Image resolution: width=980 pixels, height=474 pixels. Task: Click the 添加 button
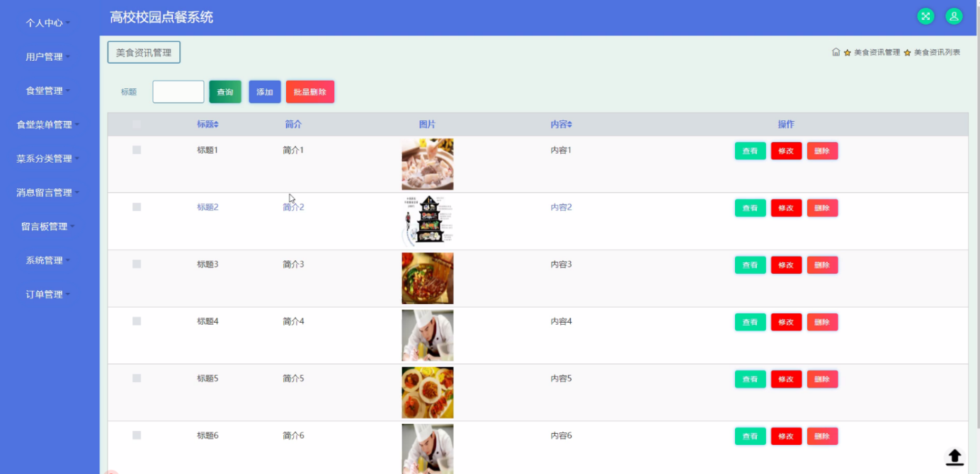[x=265, y=92]
